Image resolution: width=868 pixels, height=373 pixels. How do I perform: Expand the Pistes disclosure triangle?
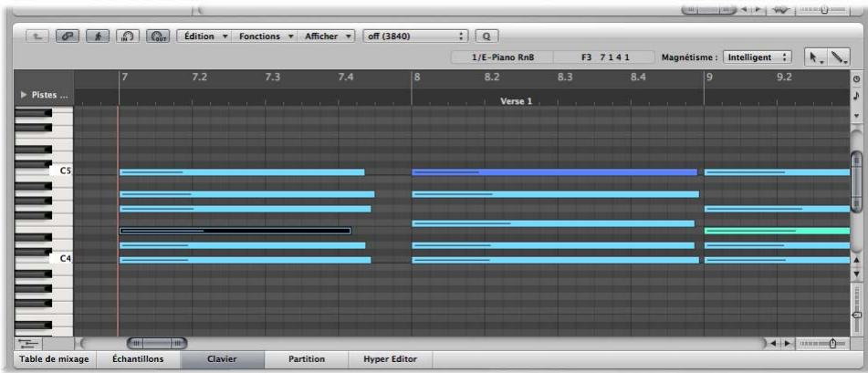tap(23, 95)
